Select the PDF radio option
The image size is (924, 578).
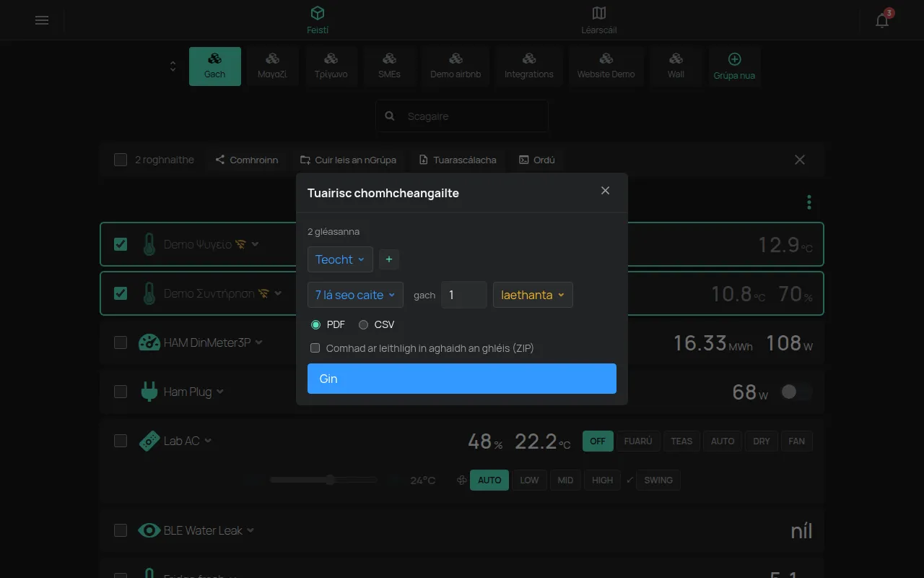click(315, 324)
